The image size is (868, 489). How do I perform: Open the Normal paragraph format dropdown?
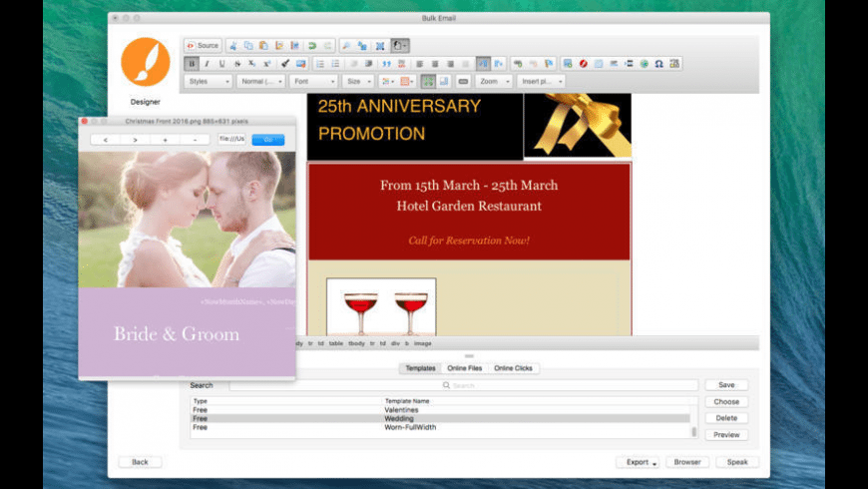tap(260, 82)
